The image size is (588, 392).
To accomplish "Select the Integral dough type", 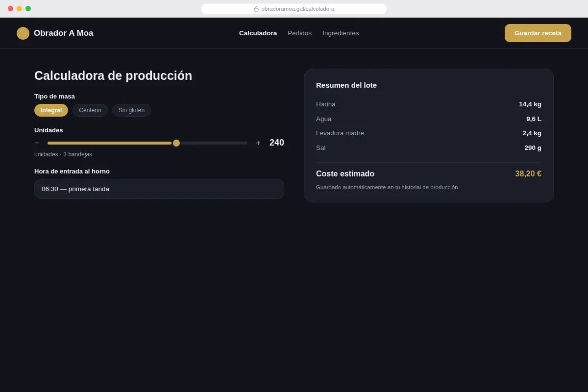I will (51, 110).
